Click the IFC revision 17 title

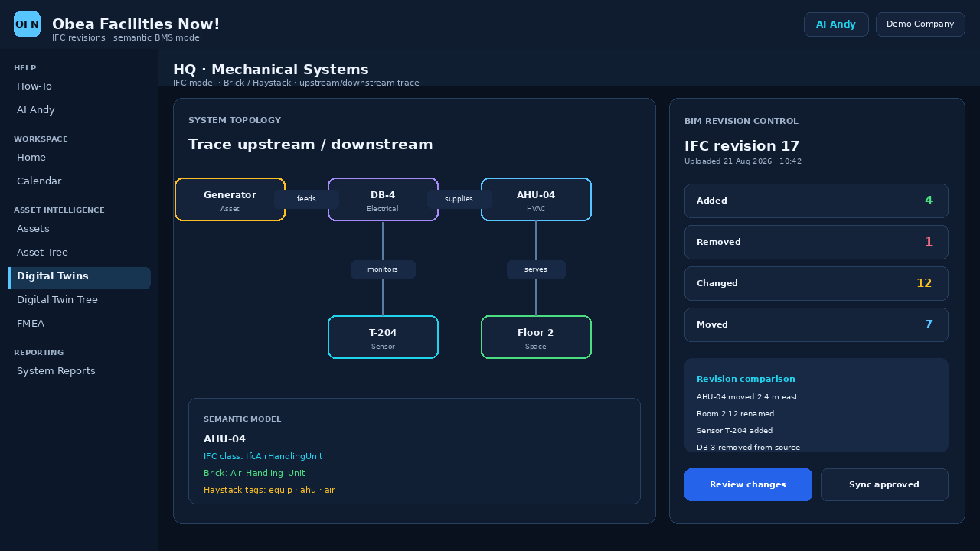coord(742,146)
